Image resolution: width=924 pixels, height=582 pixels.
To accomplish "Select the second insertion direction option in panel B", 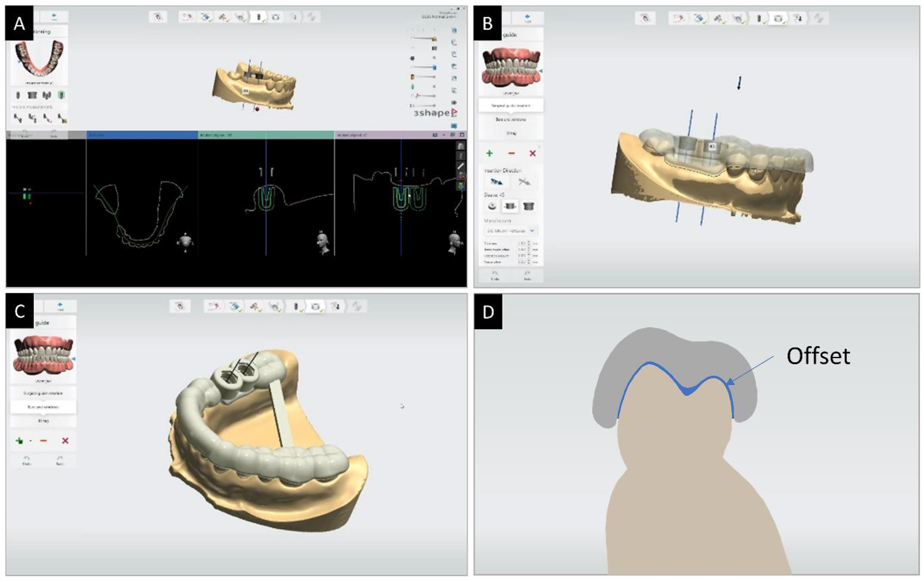I will click(x=524, y=182).
